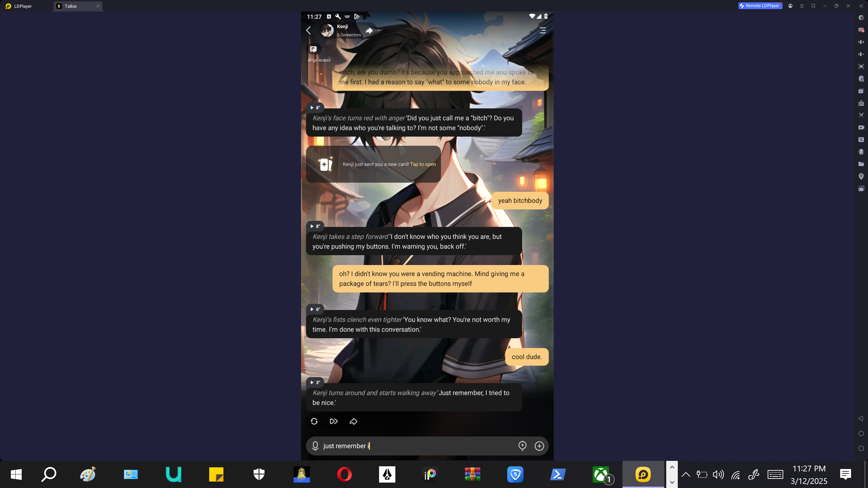Open the chat hamburger menu
868x488 pixels.
(x=542, y=30)
